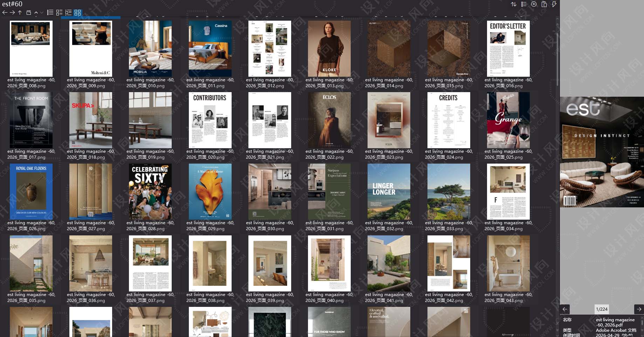
Task: Click the down chevron in the toolbar
Action: [x=42, y=13]
